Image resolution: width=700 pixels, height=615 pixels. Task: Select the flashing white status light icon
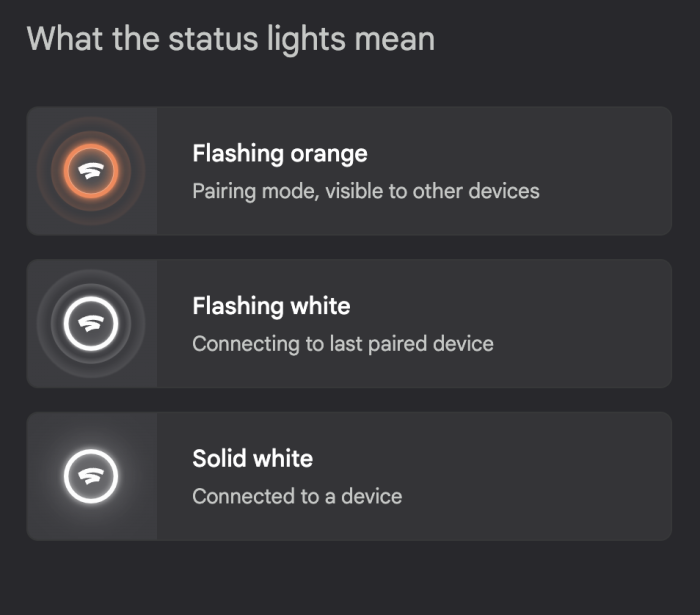tap(91, 324)
